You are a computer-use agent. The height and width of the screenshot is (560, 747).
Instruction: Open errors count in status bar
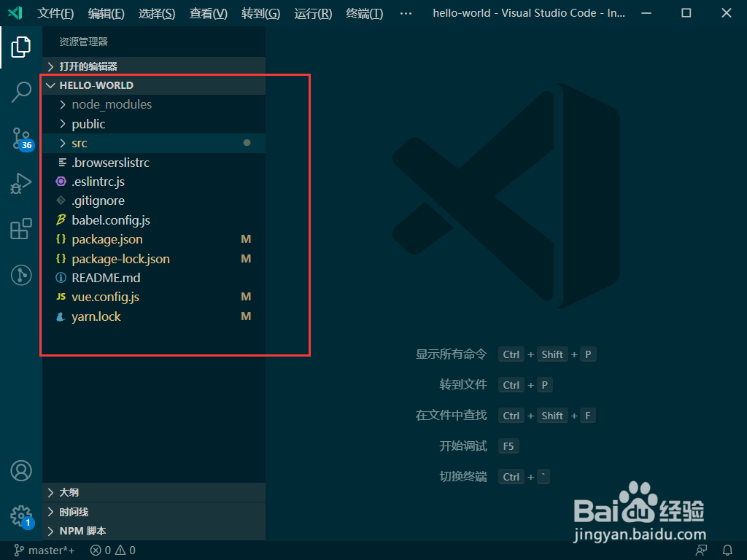coord(101,551)
